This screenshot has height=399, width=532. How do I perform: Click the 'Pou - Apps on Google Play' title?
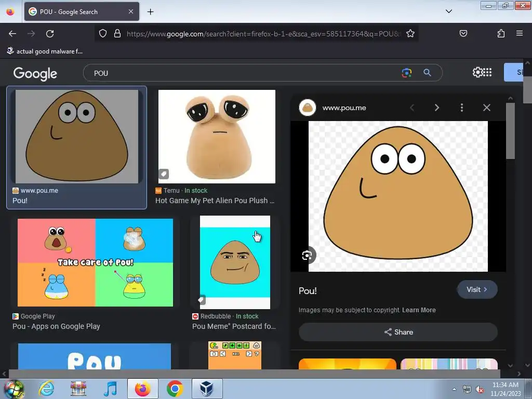pos(56,326)
